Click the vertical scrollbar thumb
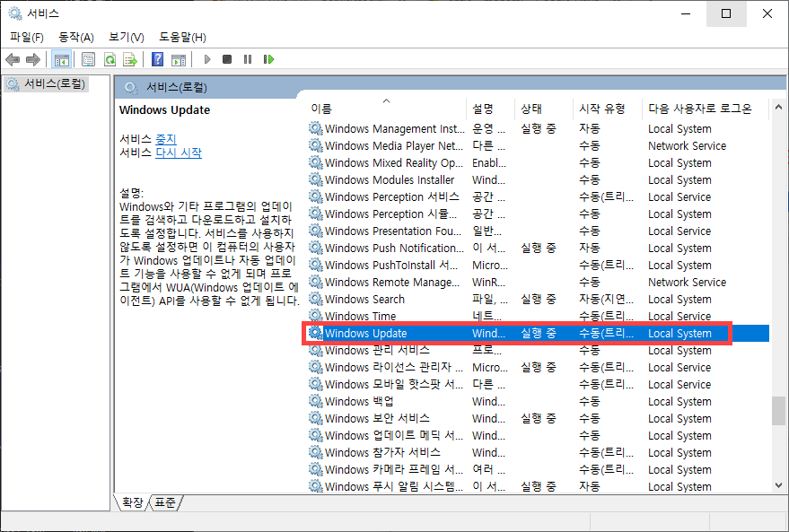This screenshot has width=789, height=532. [778, 411]
